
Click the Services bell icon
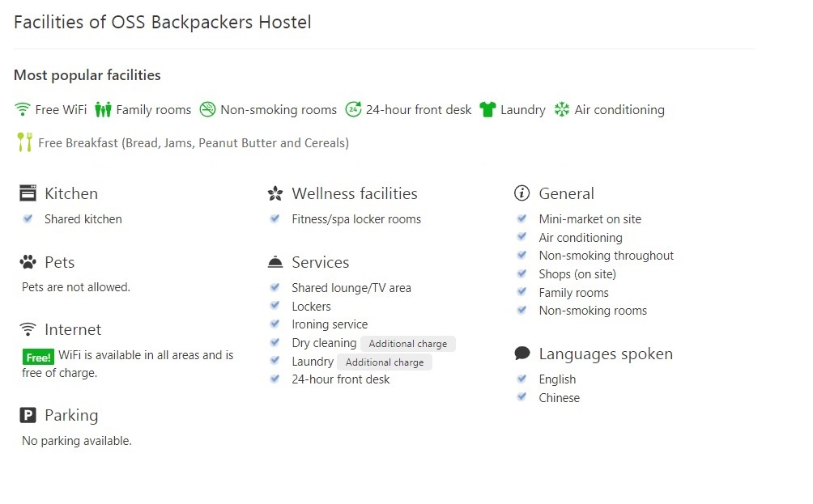[275, 263]
